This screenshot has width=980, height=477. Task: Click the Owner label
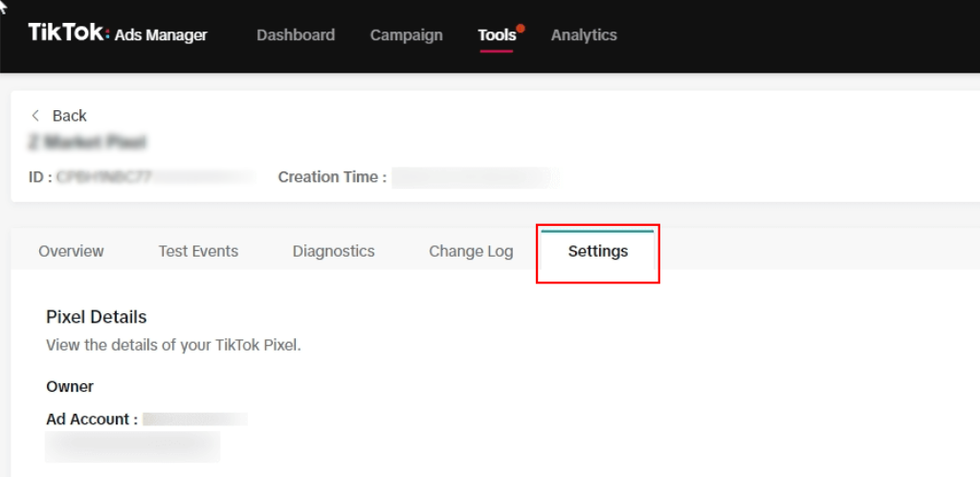70,387
